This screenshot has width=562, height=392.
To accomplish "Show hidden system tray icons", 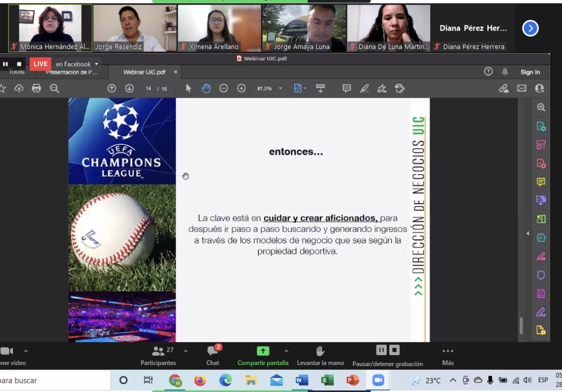I will coord(453,380).
